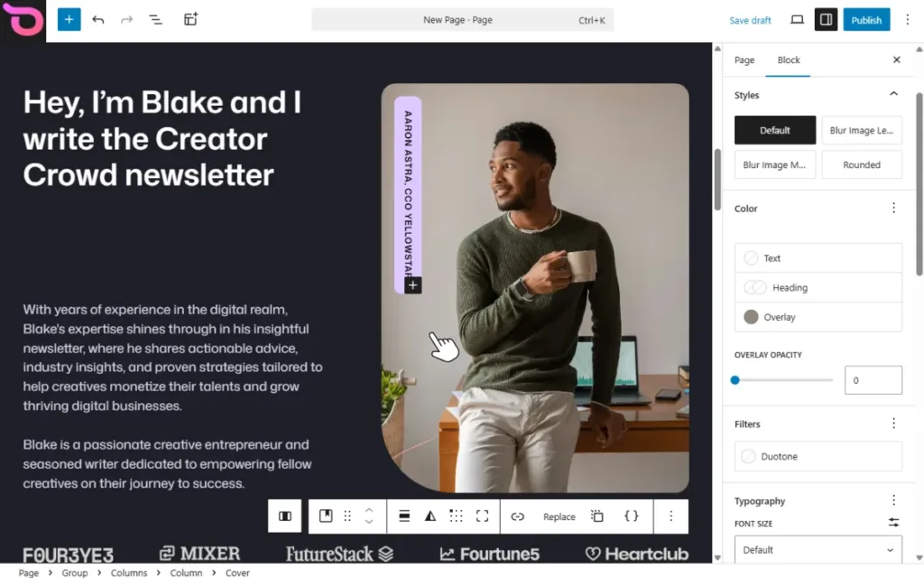Open the block inserter plus button
The height and width of the screenshot is (578, 924).
(x=69, y=20)
